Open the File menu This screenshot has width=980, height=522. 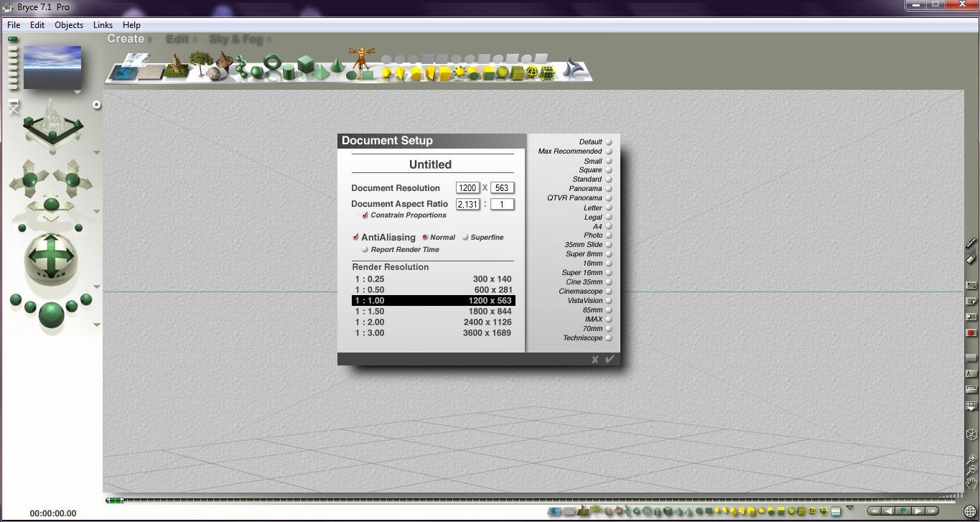14,25
